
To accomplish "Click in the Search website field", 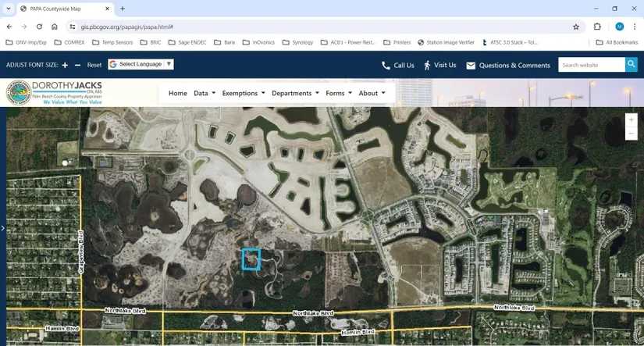I will [591, 65].
